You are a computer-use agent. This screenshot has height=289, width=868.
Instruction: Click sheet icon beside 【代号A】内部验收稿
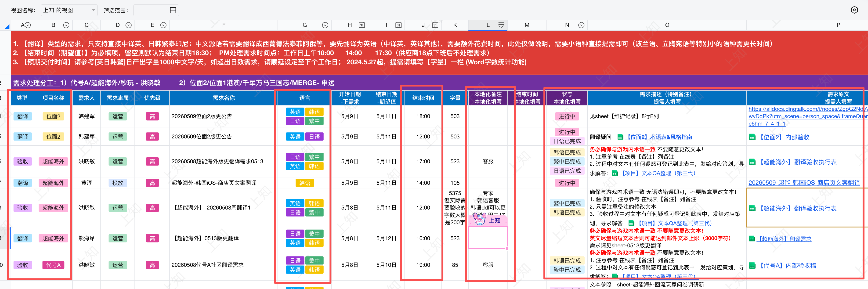click(x=752, y=265)
